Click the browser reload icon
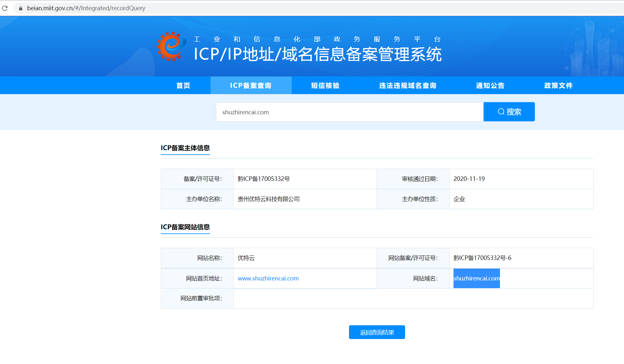The height and width of the screenshot is (364, 624). tap(5, 8)
